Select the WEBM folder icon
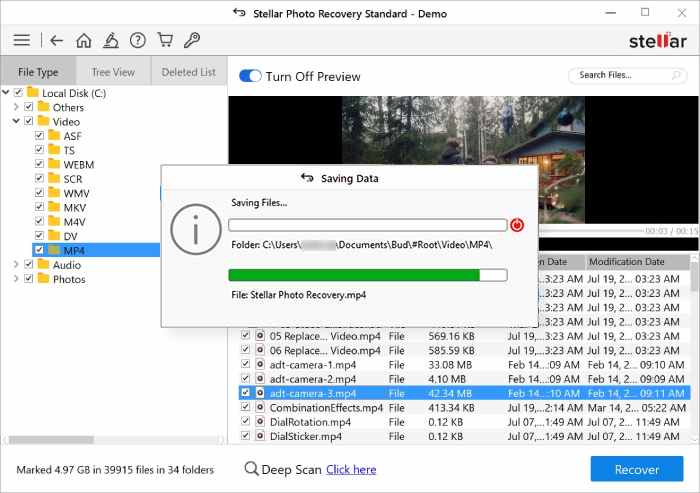 coord(54,164)
